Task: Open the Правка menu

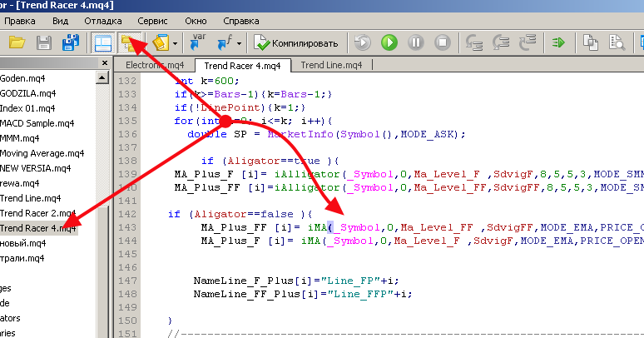Action: click(19, 21)
